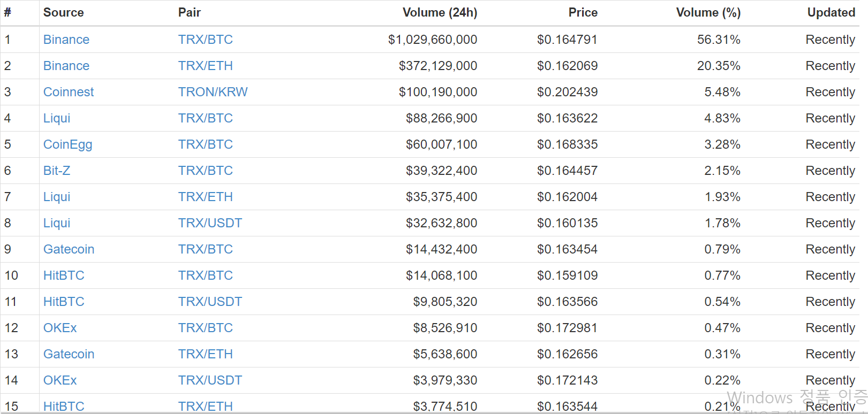The image size is (868, 414).
Task: Sort by Volume (%) column header
Action: click(708, 12)
